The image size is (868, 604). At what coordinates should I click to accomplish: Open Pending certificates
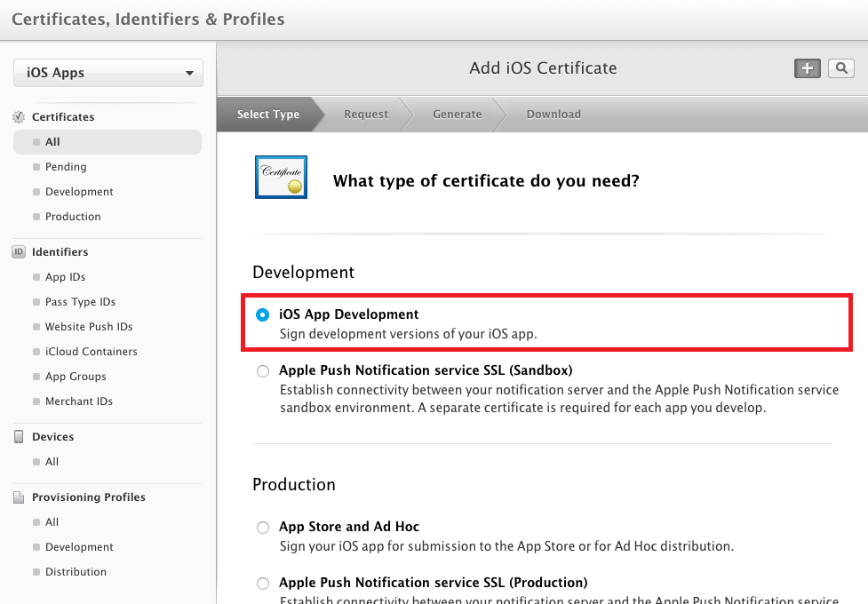pos(66,167)
